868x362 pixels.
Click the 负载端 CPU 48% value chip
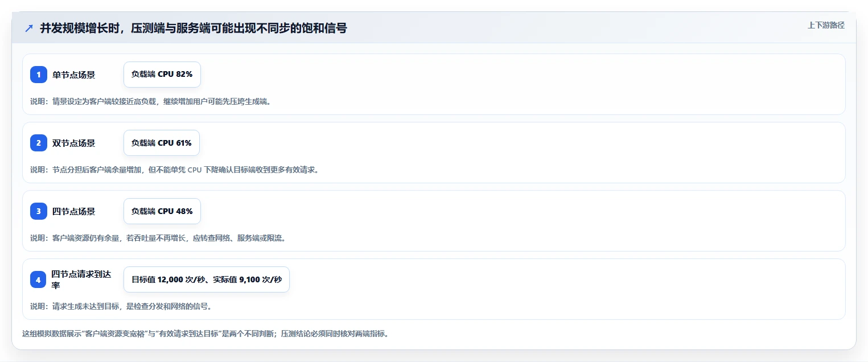point(162,211)
